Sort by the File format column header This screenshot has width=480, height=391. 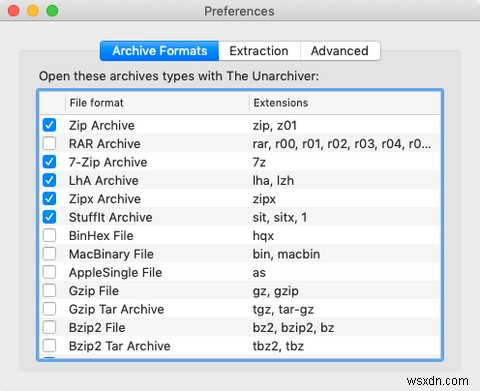157,103
